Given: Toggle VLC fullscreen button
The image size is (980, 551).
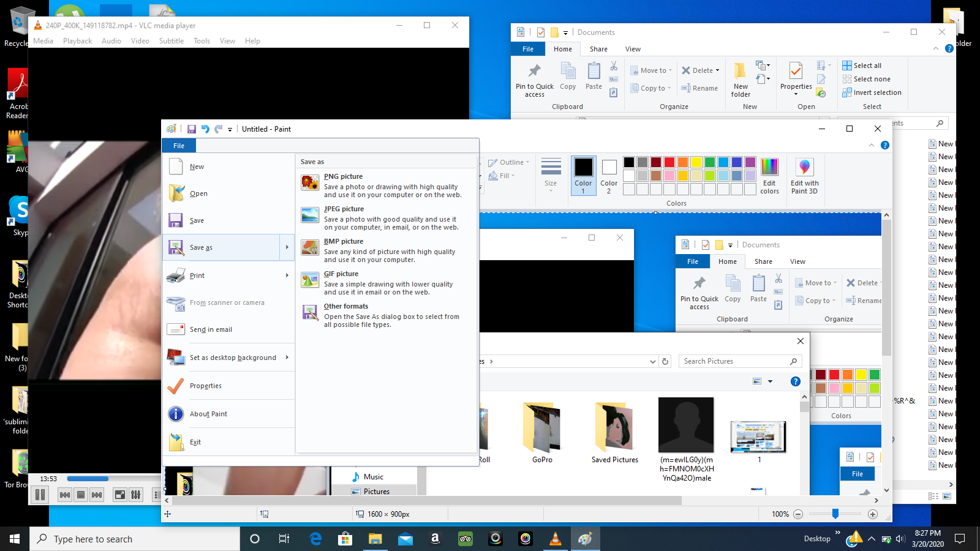Looking at the screenshot, I should [x=120, y=495].
